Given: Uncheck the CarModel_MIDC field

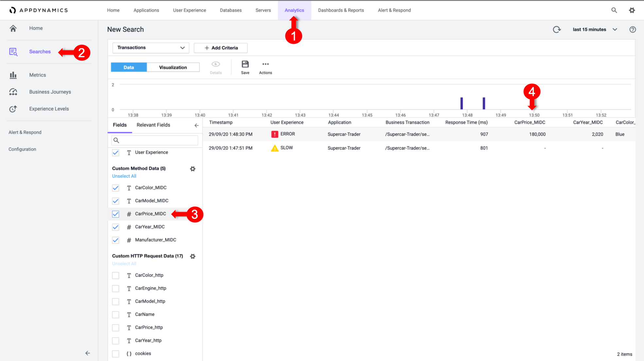Looking at the screenshot, I should click(x=116, y=201).
